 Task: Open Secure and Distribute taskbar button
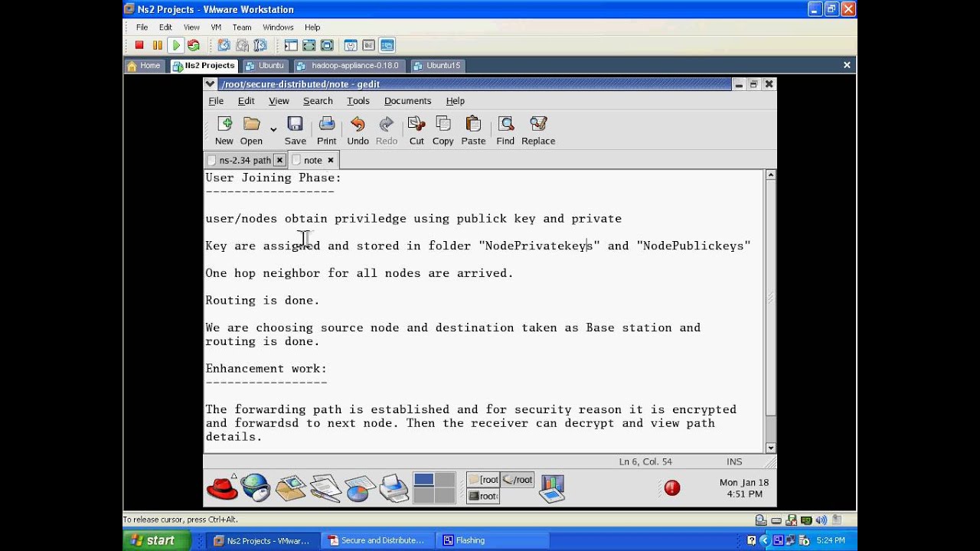click(x=377, y=540)
